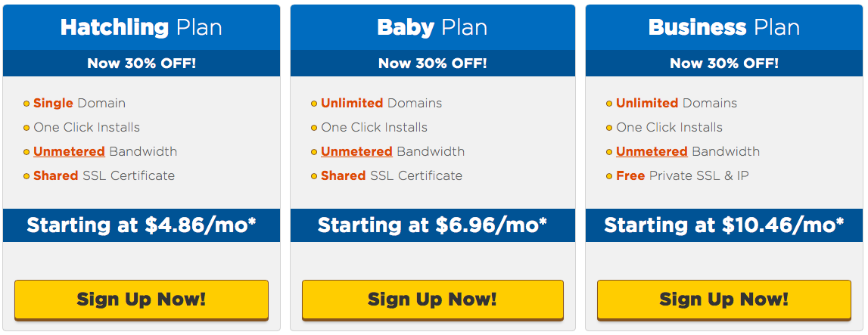Click Sign Up Now under Baby Plan
Image resolution: width=868 pixels, height=335 pixels.
click(x=432, y=299)
